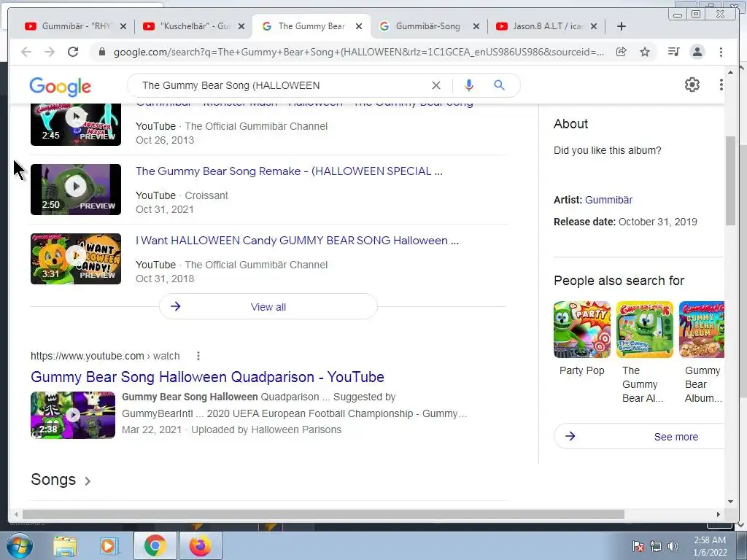The image size is (747, 560).
Task: Open Firefox from the taskbar
Action: coord(200,545)
